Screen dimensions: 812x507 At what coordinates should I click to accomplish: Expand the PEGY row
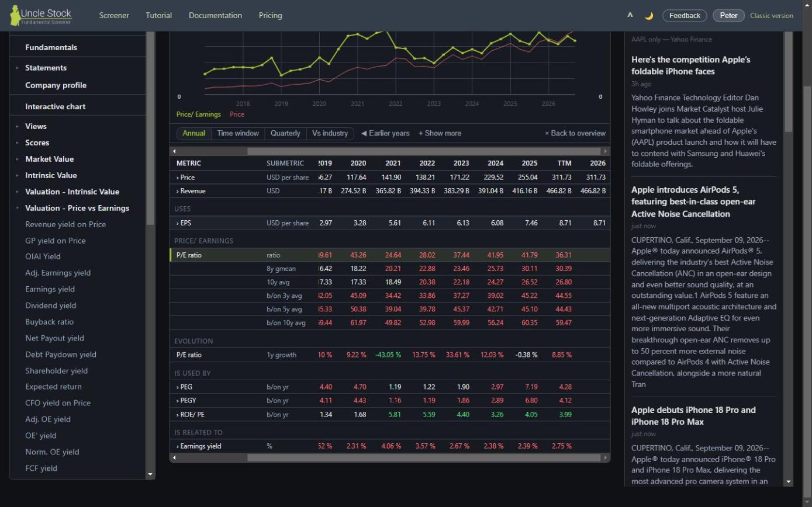186,401
